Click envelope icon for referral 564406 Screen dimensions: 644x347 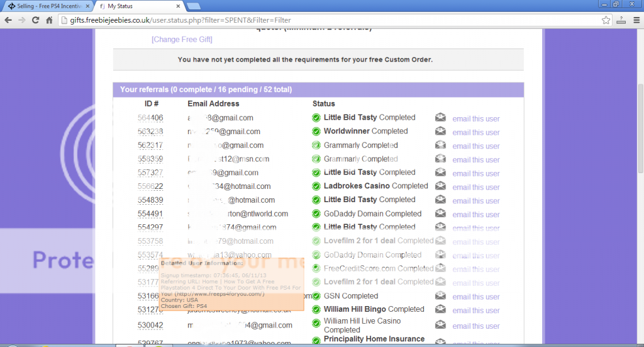[440, 118]
